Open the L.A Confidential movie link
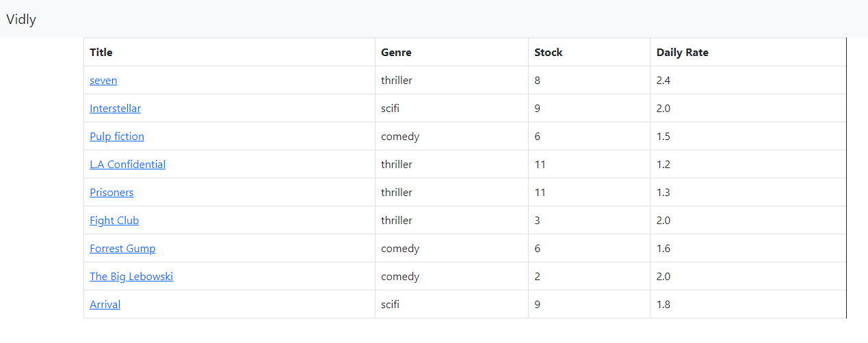 pos(127,165)
